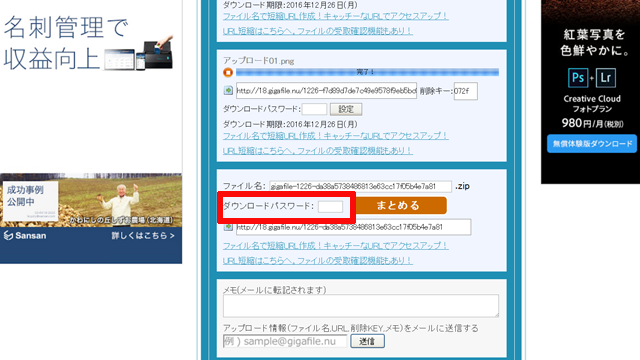Screen dimensions: 640x360
Task: Click the 名刺管理で収益向上 ad headline
Action: tap(65, 43)
